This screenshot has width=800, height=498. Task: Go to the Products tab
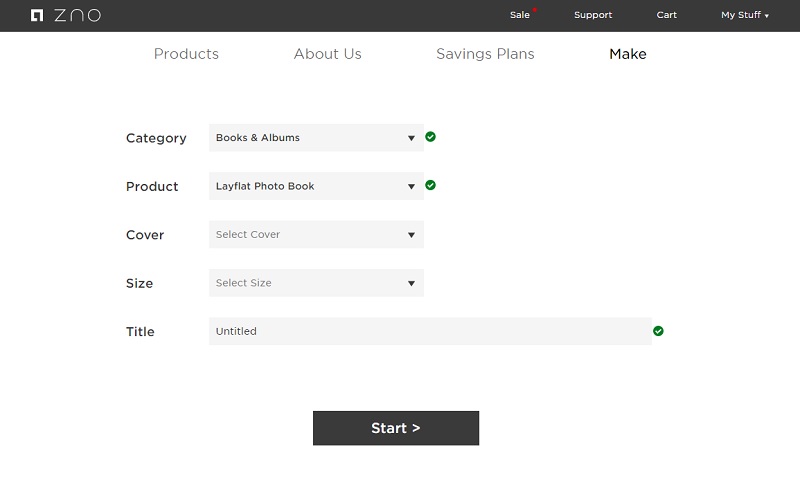click(186, 54)
